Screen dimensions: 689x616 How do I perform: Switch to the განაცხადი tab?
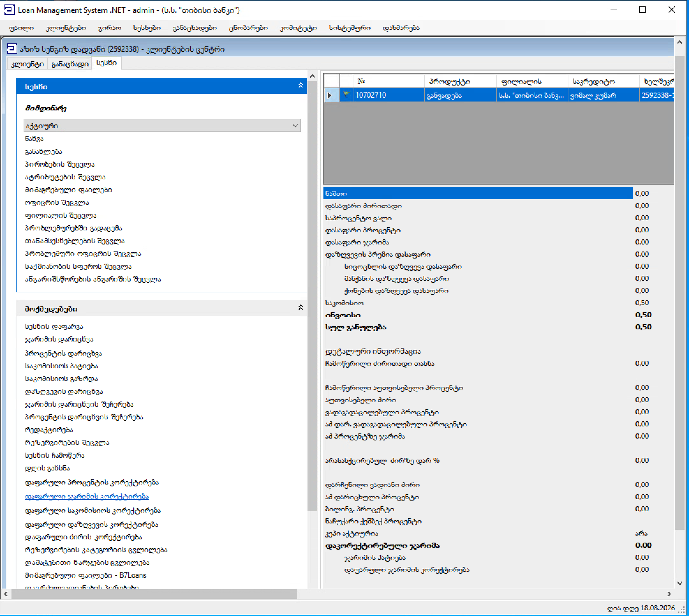point(70,64)
